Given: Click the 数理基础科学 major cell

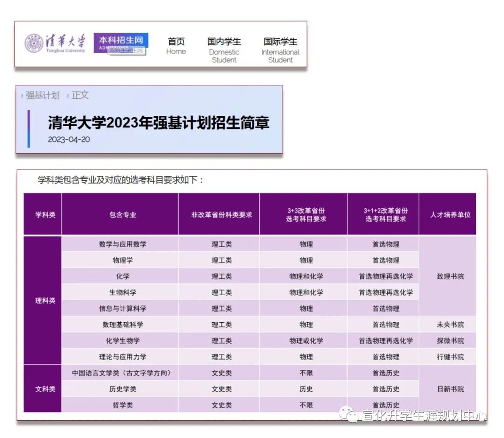Looking at the screenshot, I should tap(119, 325).
